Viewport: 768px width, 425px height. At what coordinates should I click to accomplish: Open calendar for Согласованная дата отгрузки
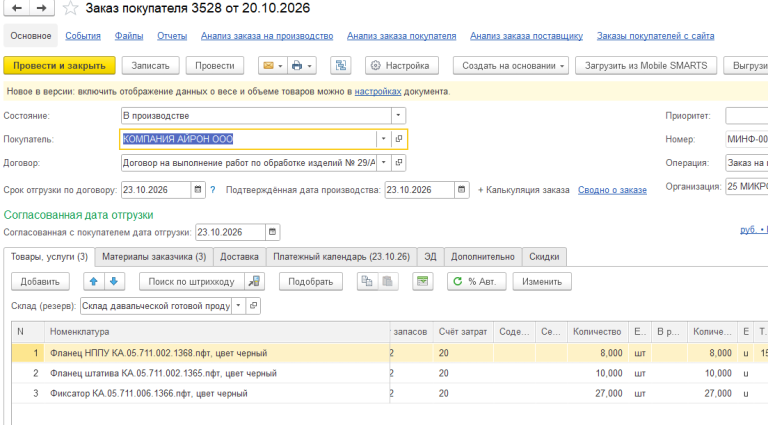(x=272, y=232)
